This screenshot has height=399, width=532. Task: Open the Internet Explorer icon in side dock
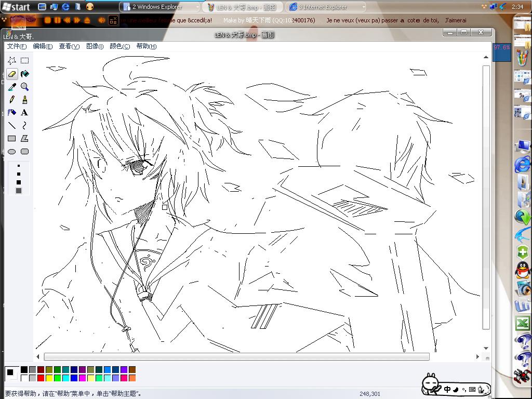(523, 164)
